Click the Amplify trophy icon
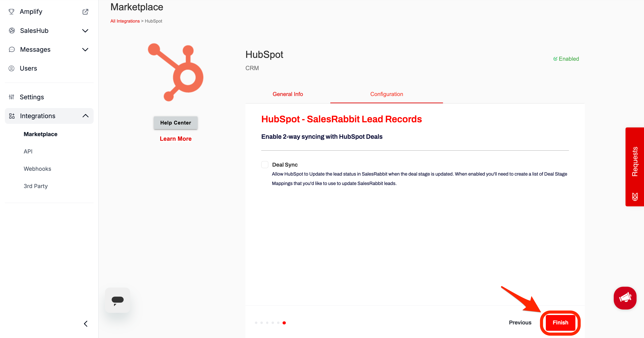 [x=11, y=11]
